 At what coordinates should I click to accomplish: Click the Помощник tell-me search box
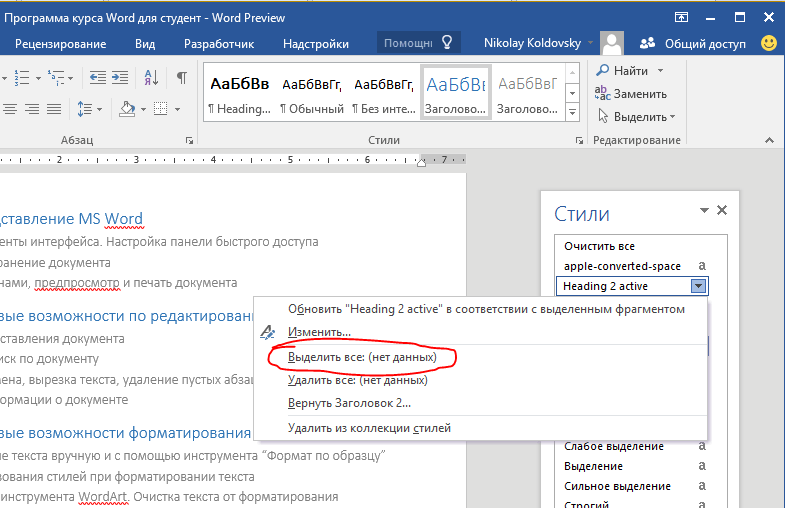tap(418, 43)
